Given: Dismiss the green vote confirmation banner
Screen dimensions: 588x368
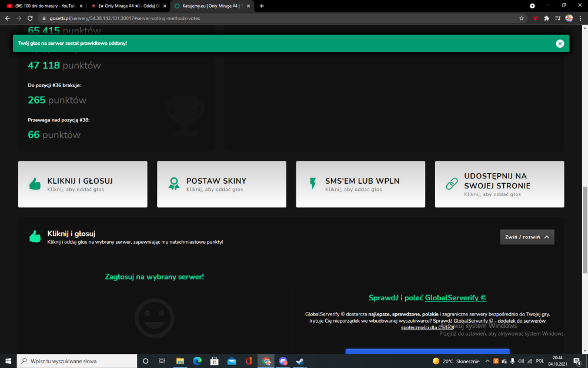Looking at the screenshot, I should coord(560,44).
